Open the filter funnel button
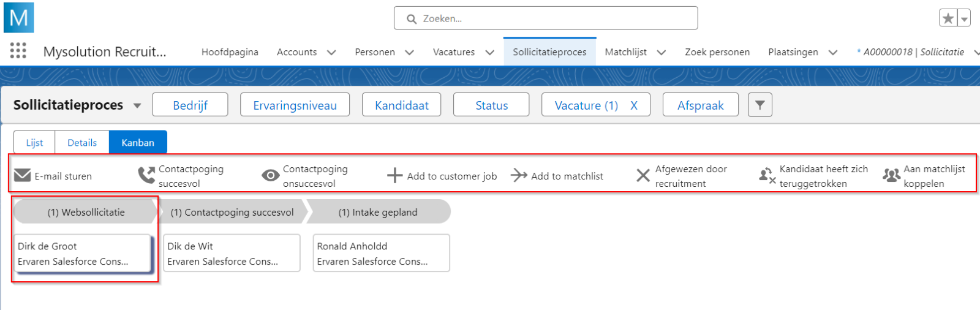Viewport: 980px width, 310px height. 759,105
